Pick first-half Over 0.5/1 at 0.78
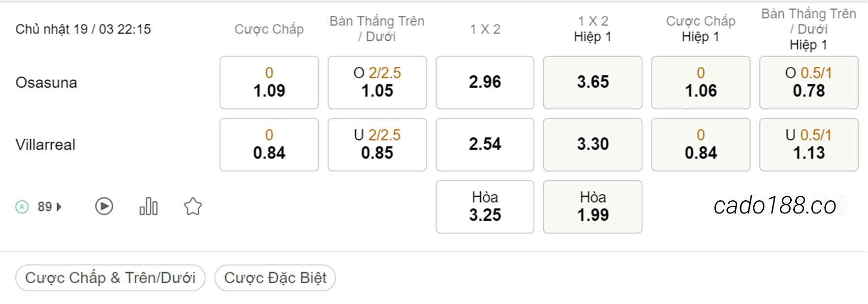The width and height of the screenshot is (868, 304). (x=809, y=82)
